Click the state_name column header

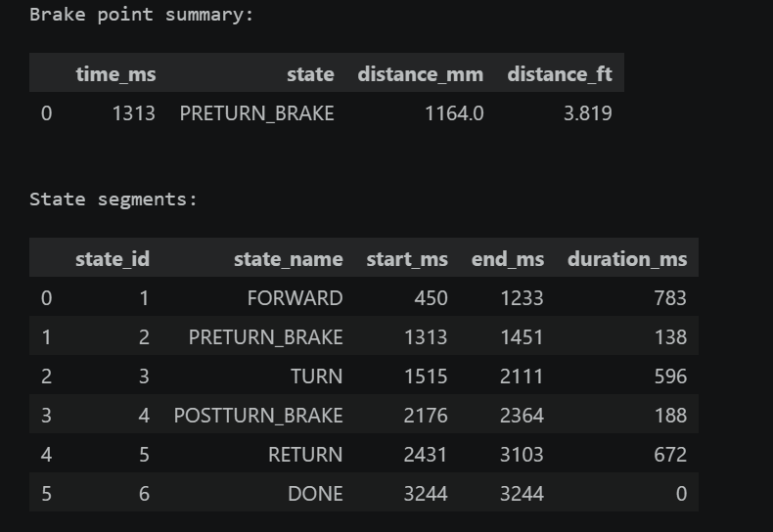pos(289,259)
